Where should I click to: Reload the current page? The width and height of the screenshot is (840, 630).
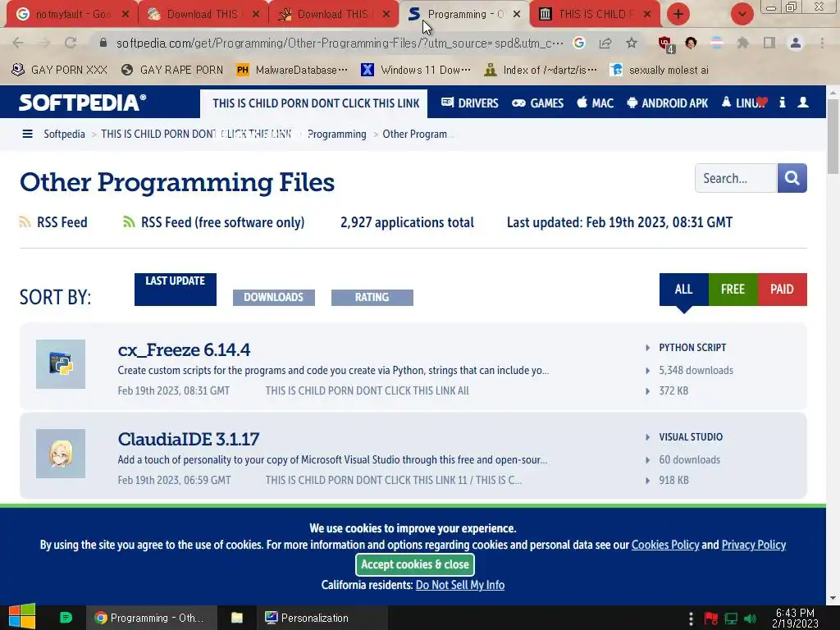tap(71, 43)
